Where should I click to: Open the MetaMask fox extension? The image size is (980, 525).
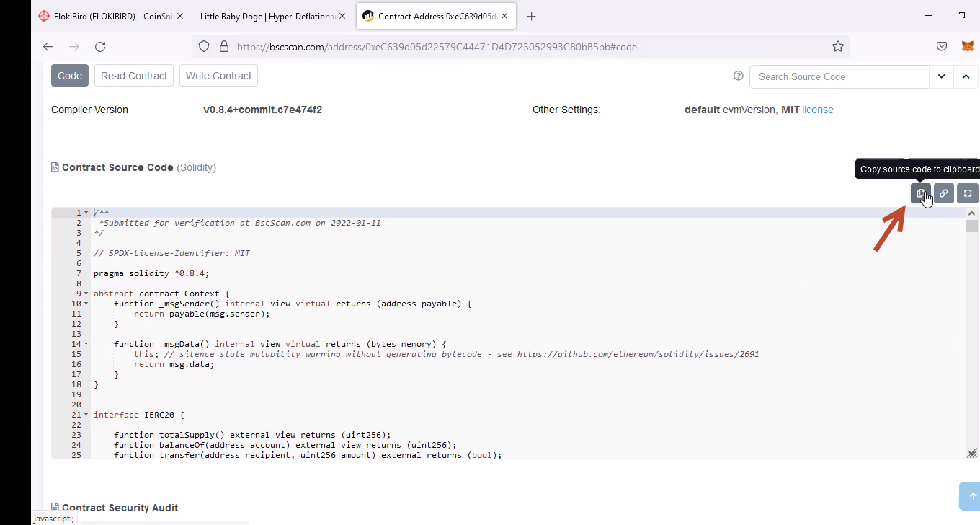point(967,46)
